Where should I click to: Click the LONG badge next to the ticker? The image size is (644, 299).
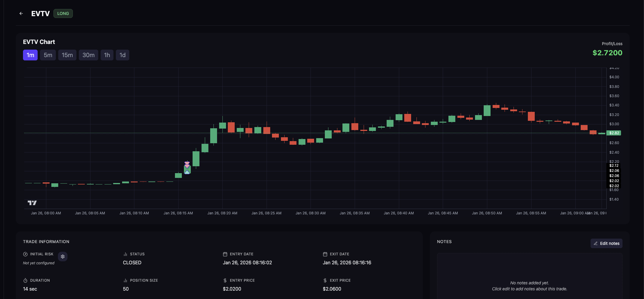tap(63, 13)
